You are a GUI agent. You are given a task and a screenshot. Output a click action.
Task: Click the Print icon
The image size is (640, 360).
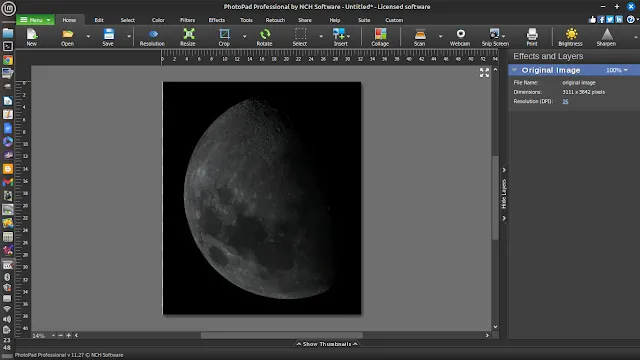pos(532,37)
